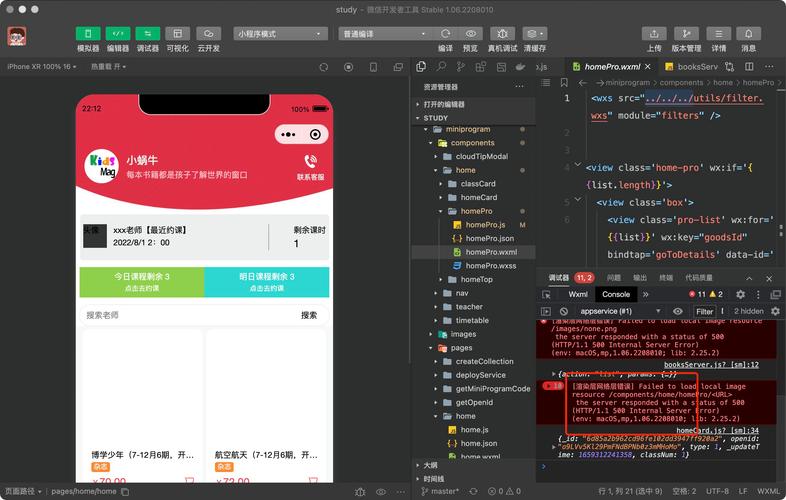
Task: Click the 预览 preview eye icon
Action: [x=471, y=34]
